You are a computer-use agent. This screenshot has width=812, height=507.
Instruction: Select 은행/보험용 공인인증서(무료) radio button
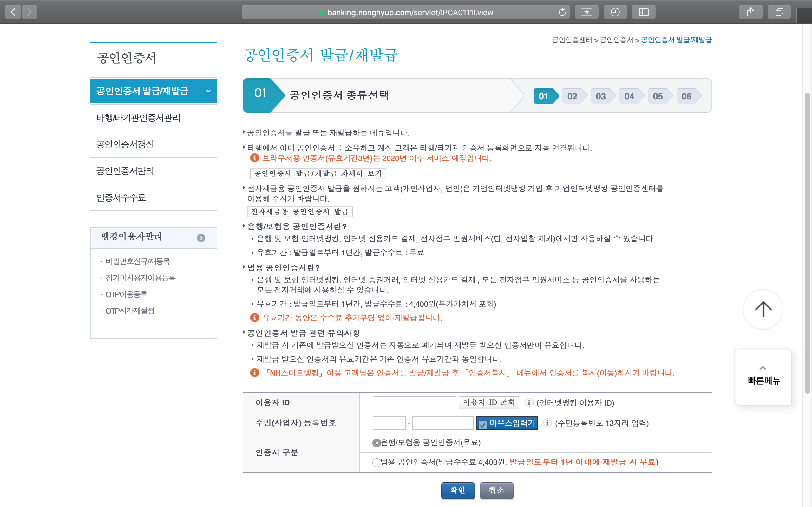click(x=377, y=443)
